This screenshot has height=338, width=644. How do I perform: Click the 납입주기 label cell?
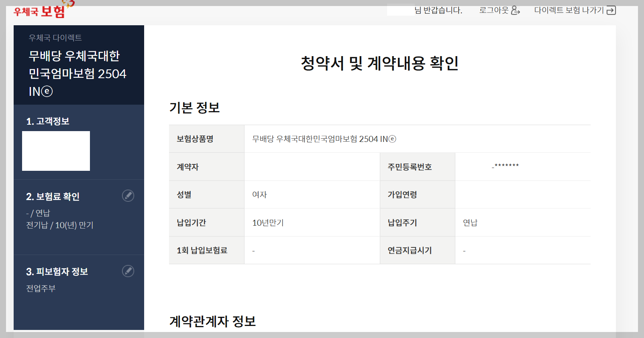(x=418, y=223)
